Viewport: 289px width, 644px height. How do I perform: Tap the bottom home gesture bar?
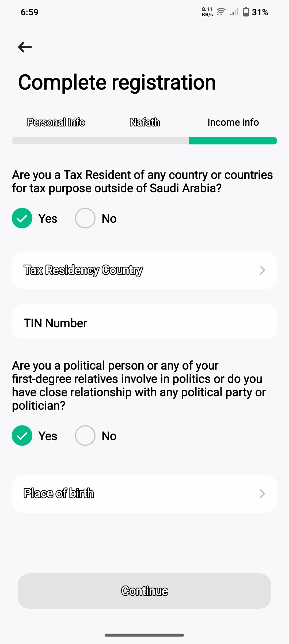click(144, 635)
